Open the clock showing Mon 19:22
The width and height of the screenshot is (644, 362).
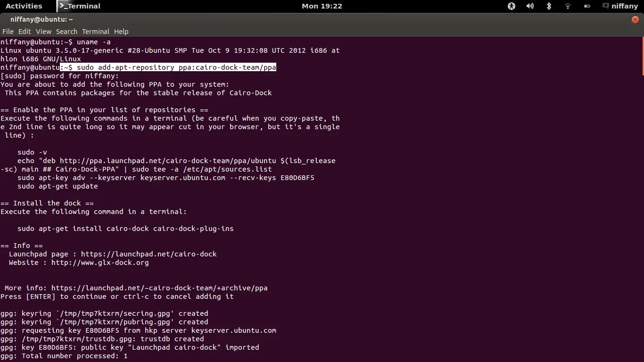[x=322, y=6]
